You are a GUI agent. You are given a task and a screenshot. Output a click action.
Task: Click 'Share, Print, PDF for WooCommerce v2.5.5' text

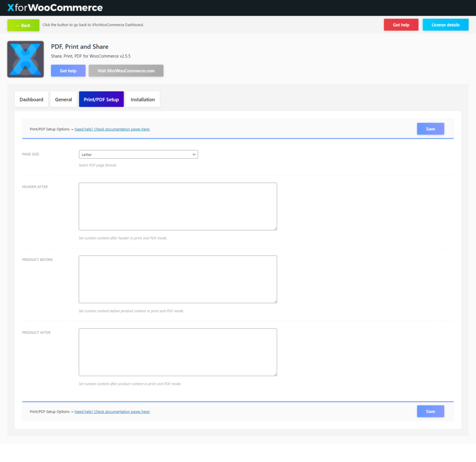pyautogui.click(x=91, y=56)
